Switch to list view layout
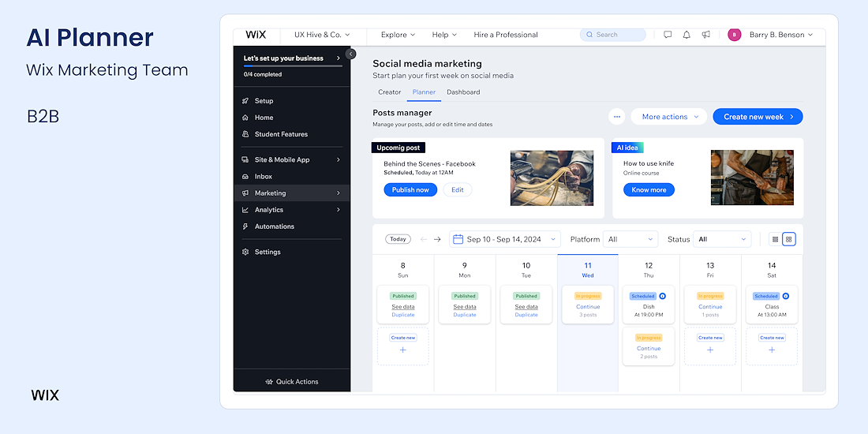 (x=775, y=239)
